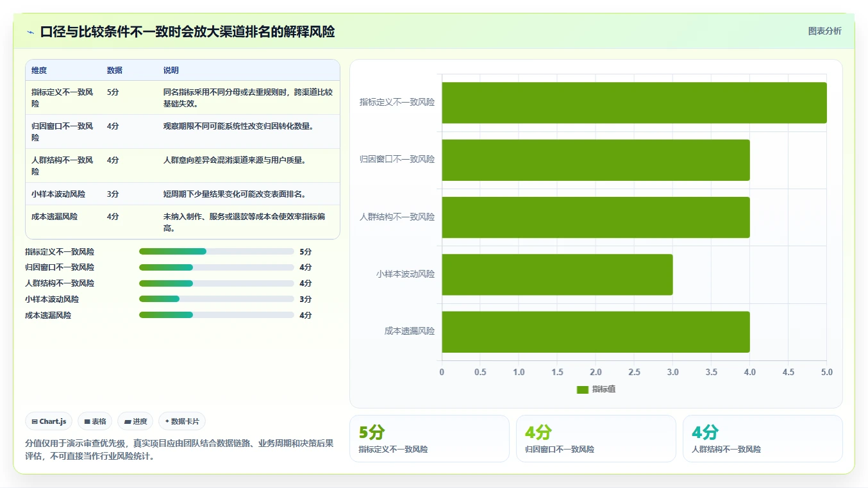Screen dimensions: 868x488
Task: Click the 人群结构不一致风险 chart bar
Action: click(596, 217)
